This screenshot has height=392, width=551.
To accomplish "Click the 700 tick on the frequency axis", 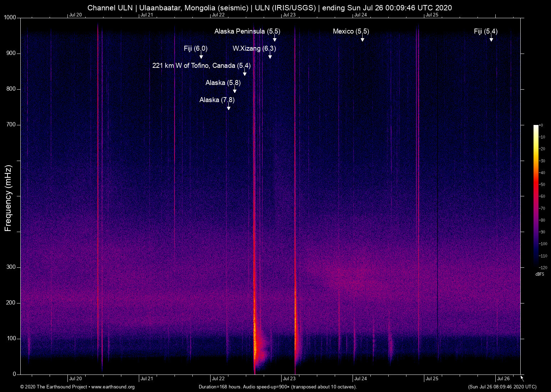I will pos(12,125).
